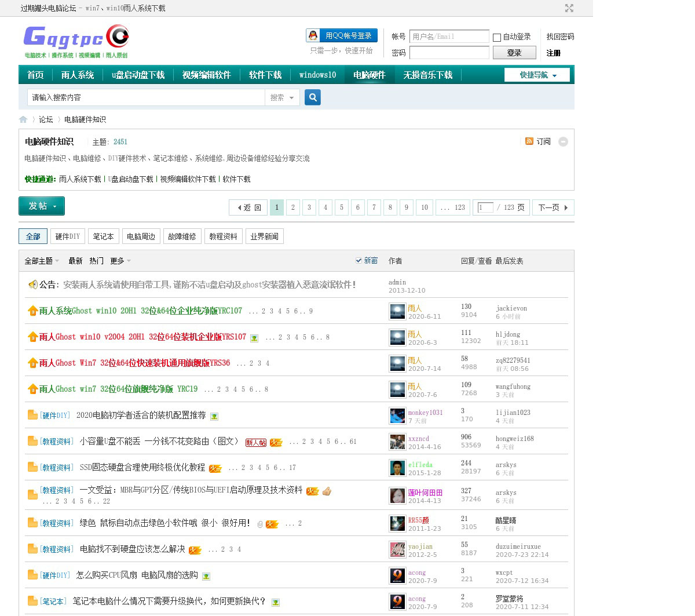Click the RSS 订阅 subscribe icon
Image resolution: width=695 pixels, height=616 pixels.
(x=529, y=141)
